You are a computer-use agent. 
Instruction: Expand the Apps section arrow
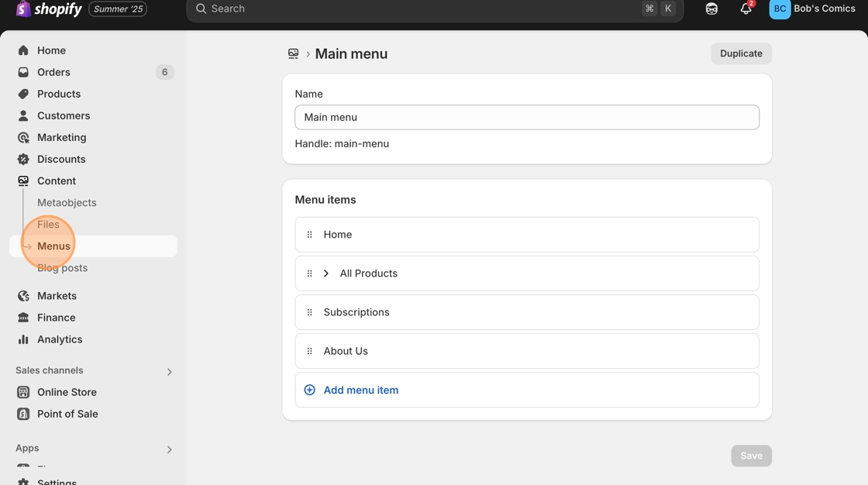point(169,449)
